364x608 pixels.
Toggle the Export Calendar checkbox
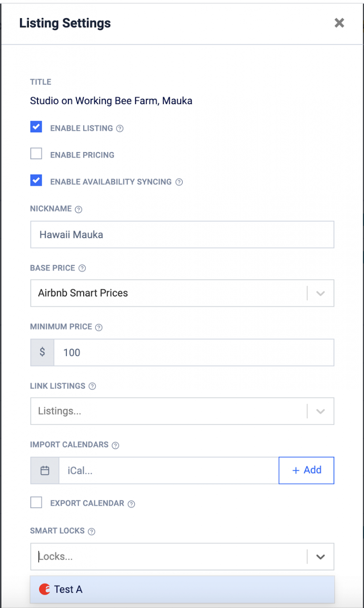tap(36, 502)
